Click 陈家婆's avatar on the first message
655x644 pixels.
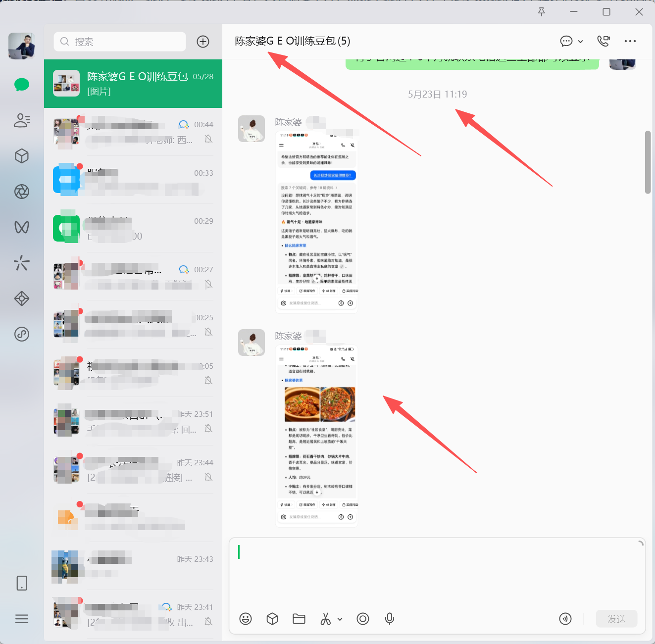pyautogui.click(x=252, y=129)
